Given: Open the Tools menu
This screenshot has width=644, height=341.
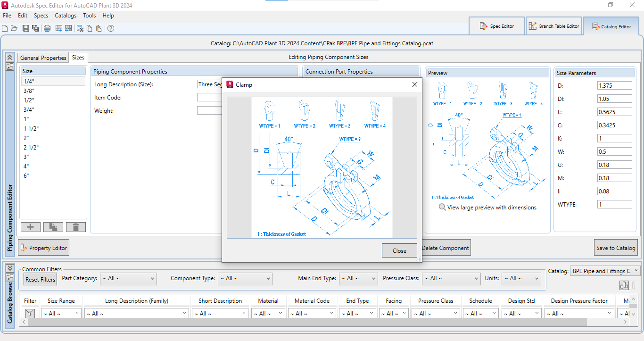Looking at the screenshot, I should click(x=90, y=16).
